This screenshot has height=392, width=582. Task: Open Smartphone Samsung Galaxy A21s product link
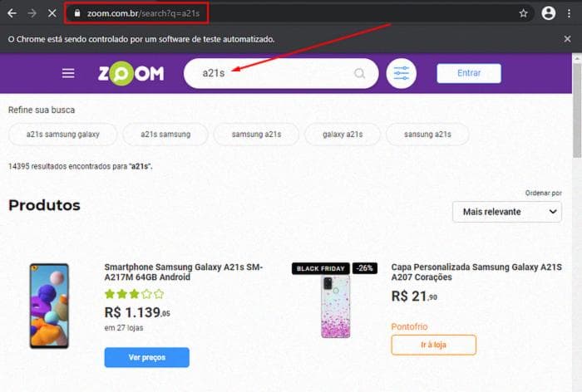(183, 272)
